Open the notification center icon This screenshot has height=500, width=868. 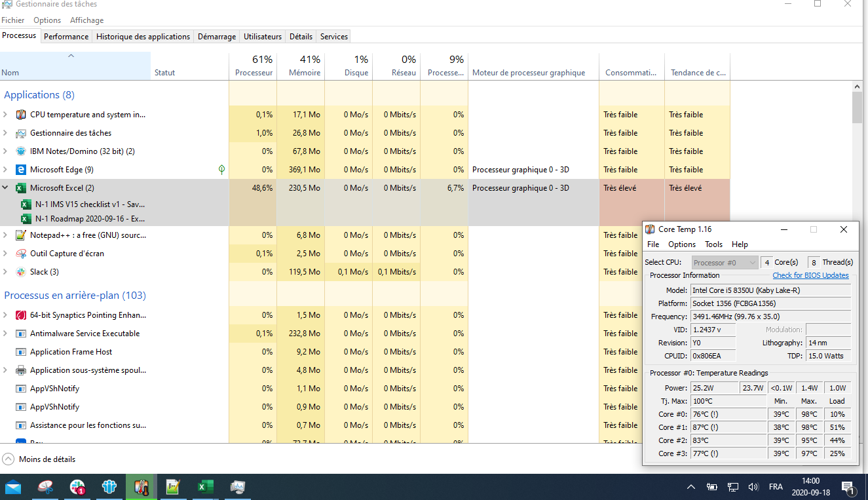(848, 487)
